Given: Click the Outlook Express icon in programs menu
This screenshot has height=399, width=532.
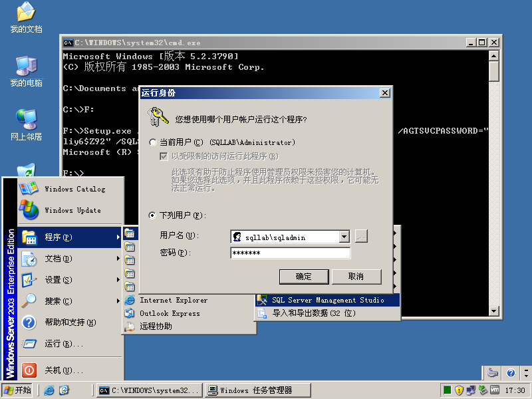Looking at the screenshot, I should (130, 313).
